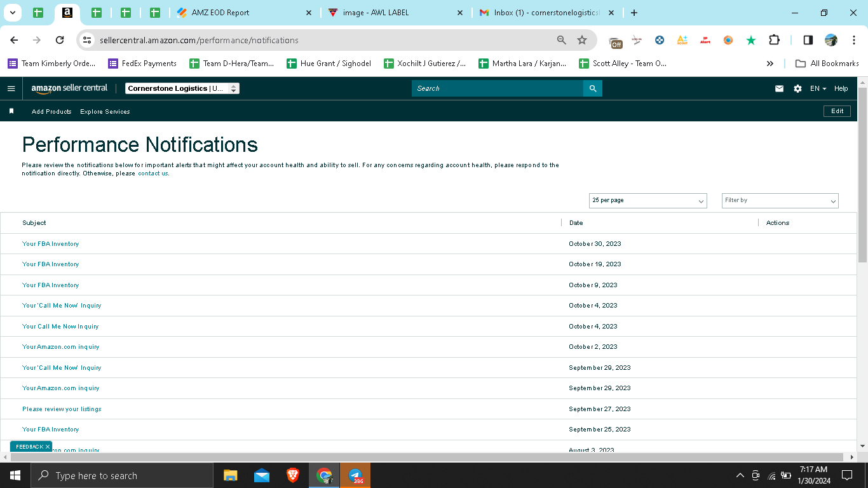Click Explore Services in the favorites bar

coord(105,111)
